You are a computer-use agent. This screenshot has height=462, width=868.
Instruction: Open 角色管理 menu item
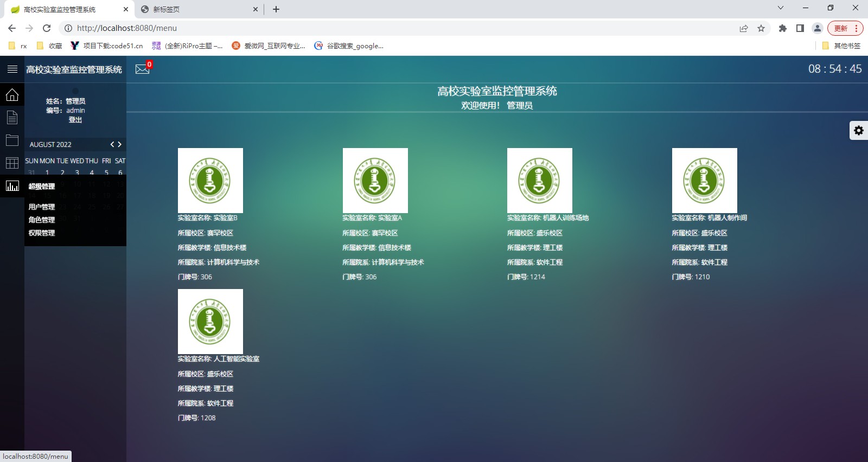coord(42,220)
